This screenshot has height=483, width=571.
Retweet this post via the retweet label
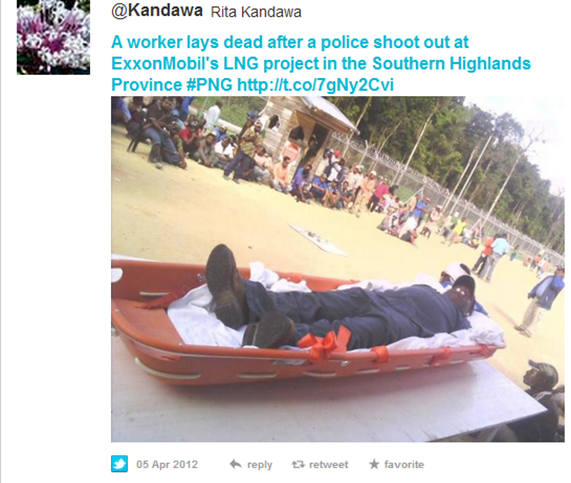click(328, 464)
